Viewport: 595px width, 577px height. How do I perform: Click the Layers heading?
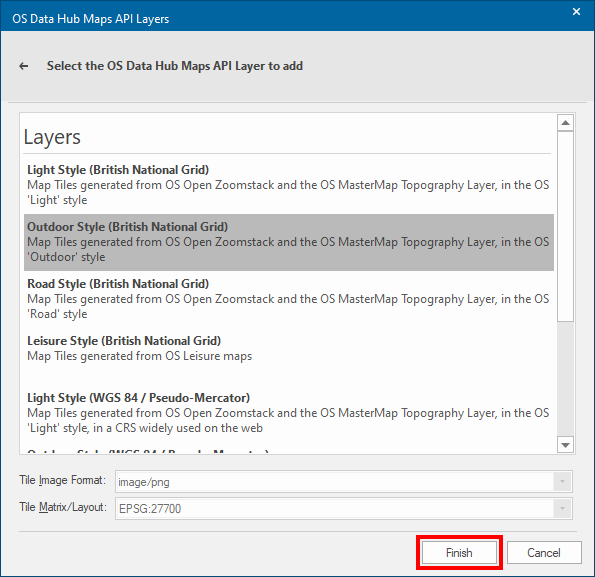(x=52, y=137)
